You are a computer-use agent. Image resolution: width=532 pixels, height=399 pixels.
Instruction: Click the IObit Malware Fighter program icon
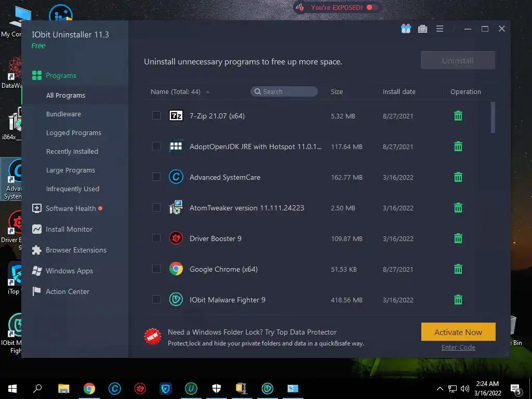176,300
